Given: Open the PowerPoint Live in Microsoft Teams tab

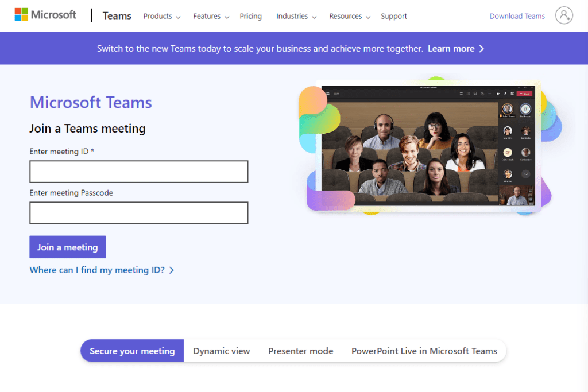Looking at the screenshot, I should (x=424, y=351).
